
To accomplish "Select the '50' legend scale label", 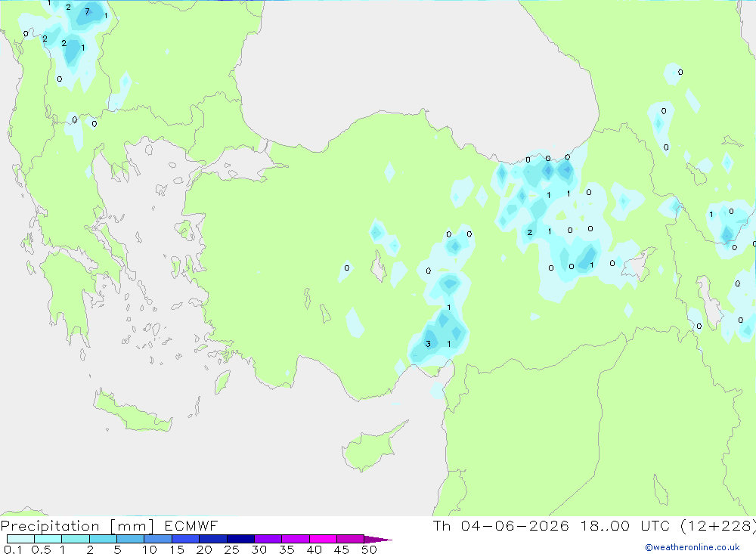I will (x=369, y=549).
